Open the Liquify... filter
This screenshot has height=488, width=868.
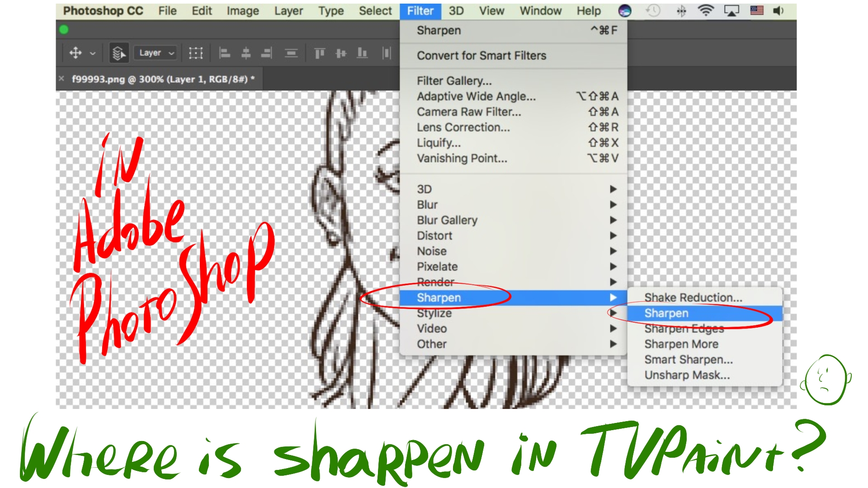click(x=514, y=143)
